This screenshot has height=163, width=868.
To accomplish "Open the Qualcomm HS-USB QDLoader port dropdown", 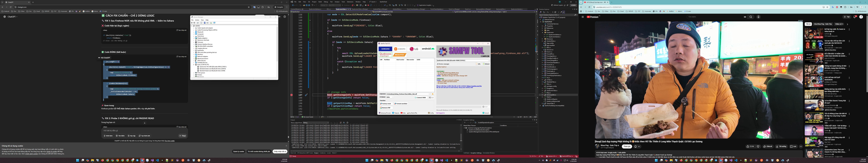I will pos(489,61).
